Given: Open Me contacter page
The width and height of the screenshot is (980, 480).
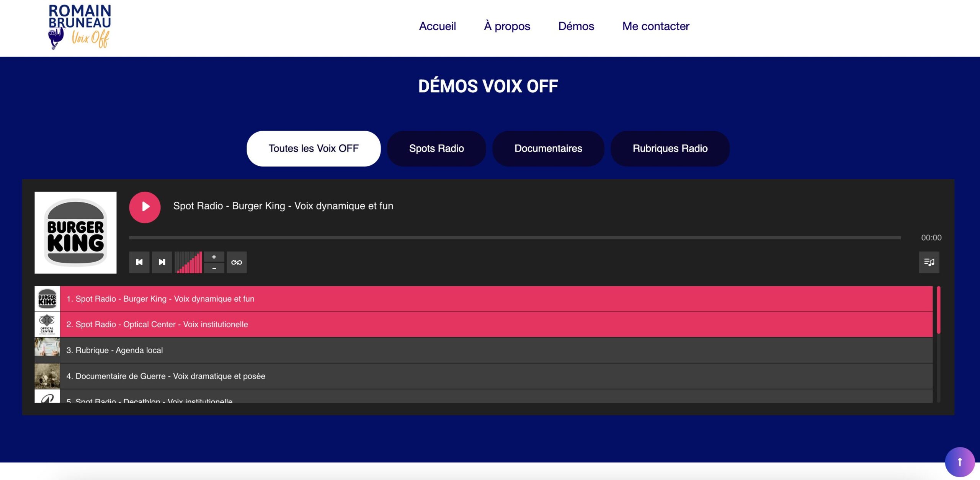Looking at the screenshot, I should pyautogui.click(x=656, y=26).
